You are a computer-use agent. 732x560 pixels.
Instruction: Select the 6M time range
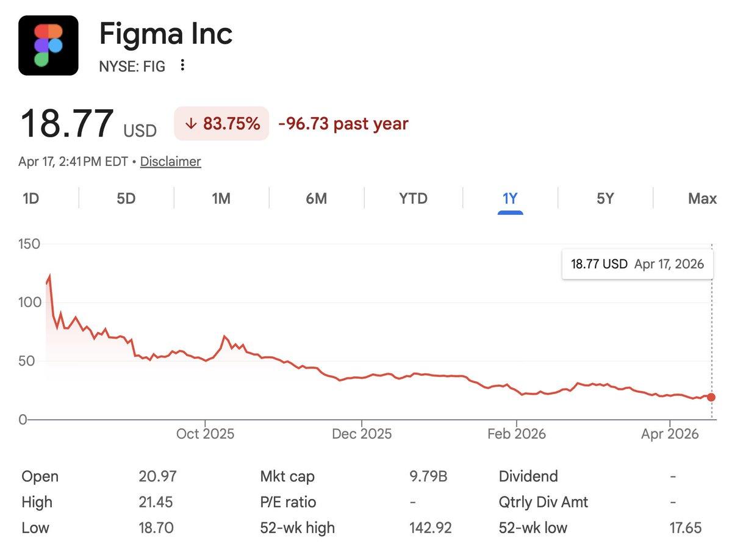click(x=316, y=198)
